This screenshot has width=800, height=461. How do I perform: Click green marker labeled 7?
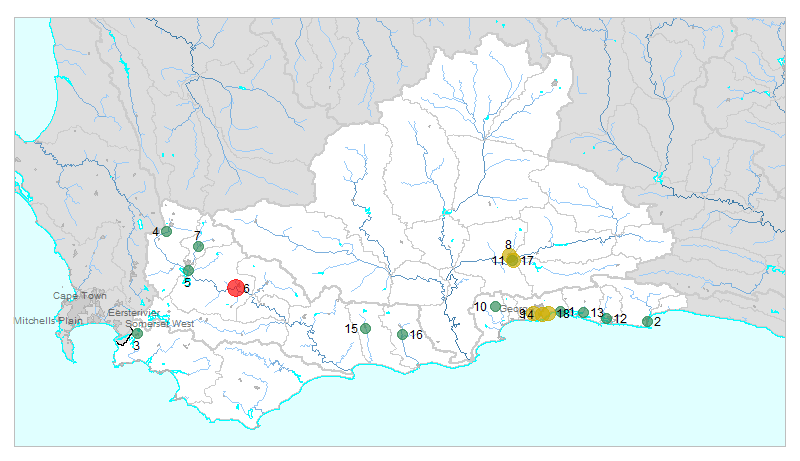(198, 246)
